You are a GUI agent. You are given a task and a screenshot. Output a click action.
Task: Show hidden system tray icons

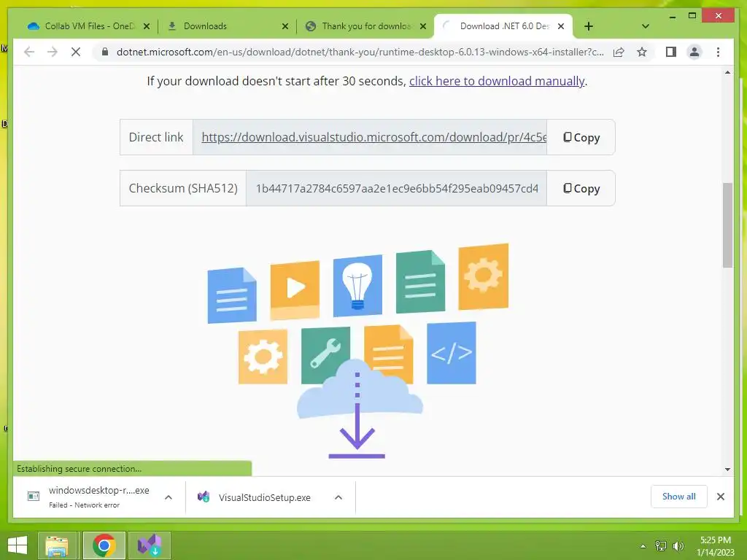(643, 546)
